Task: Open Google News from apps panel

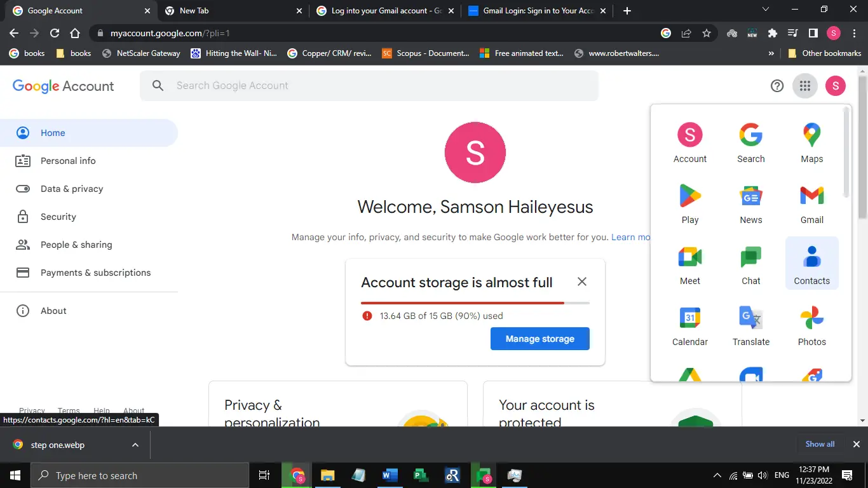Action: point(751,203)
